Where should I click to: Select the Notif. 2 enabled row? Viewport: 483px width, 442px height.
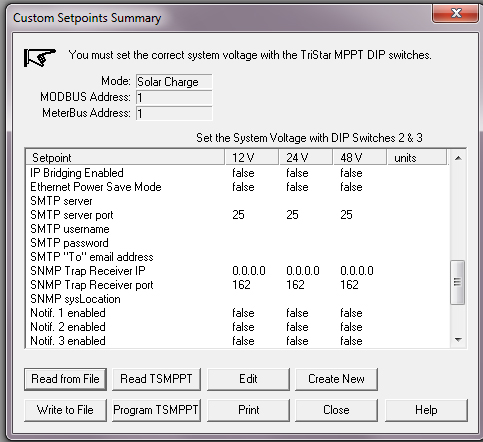click(x=237, y=327)
